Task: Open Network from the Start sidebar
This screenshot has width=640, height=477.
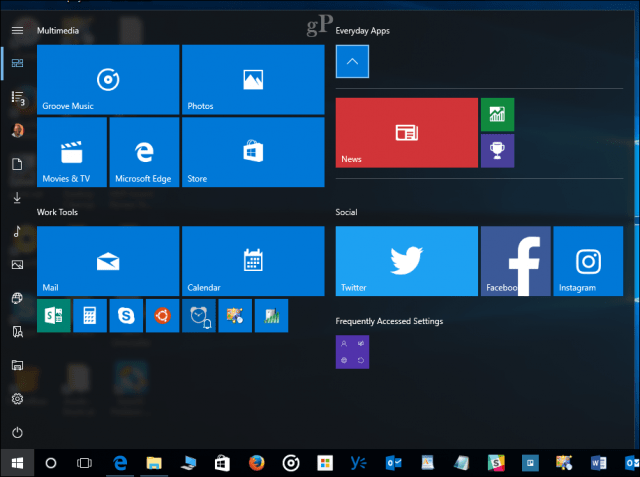Action: 17,298
